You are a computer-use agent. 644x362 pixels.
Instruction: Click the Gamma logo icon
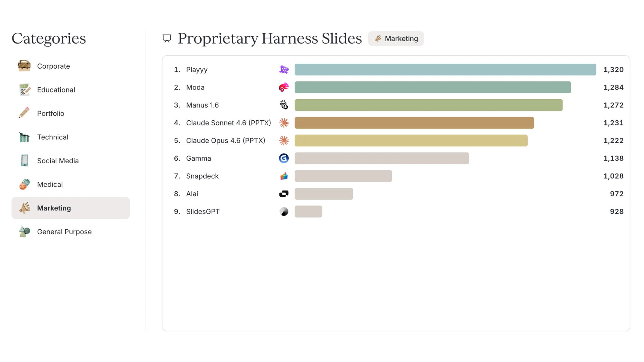tap(284, 158)
